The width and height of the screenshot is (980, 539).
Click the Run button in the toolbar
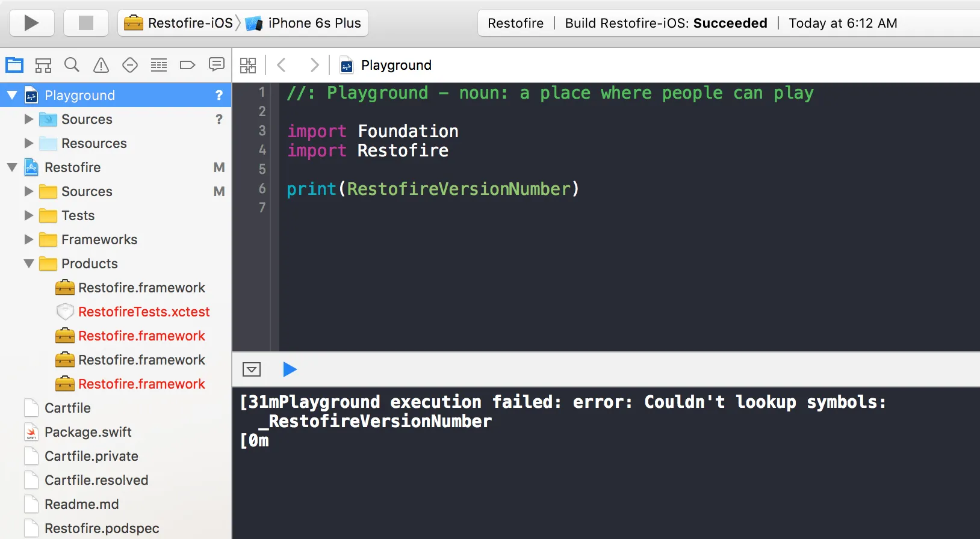tap(32, 23)
